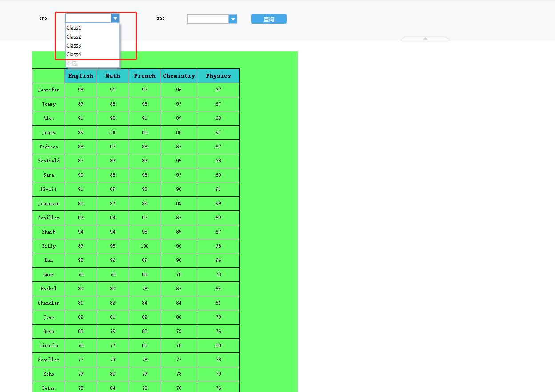This screenshot has width=555, height=392.
Task: Select the Scarllet name cell
Action: point(48,360)
